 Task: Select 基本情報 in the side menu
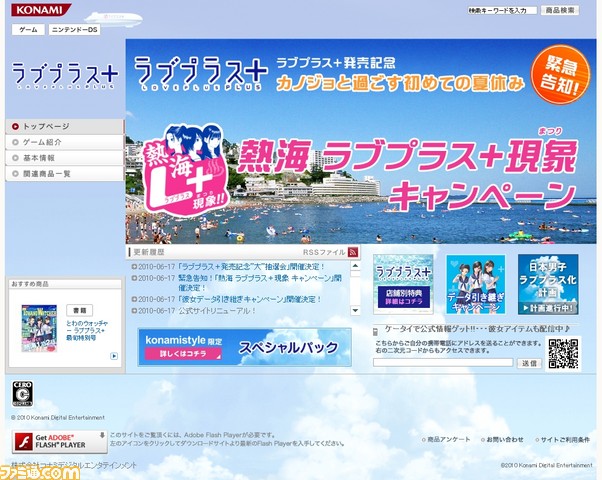pos(65,158)
